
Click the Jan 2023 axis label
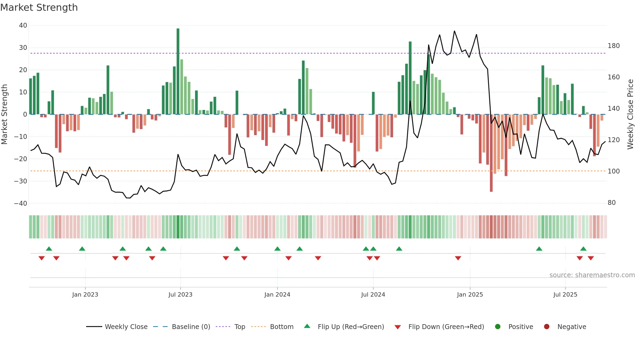pos(85,294)
